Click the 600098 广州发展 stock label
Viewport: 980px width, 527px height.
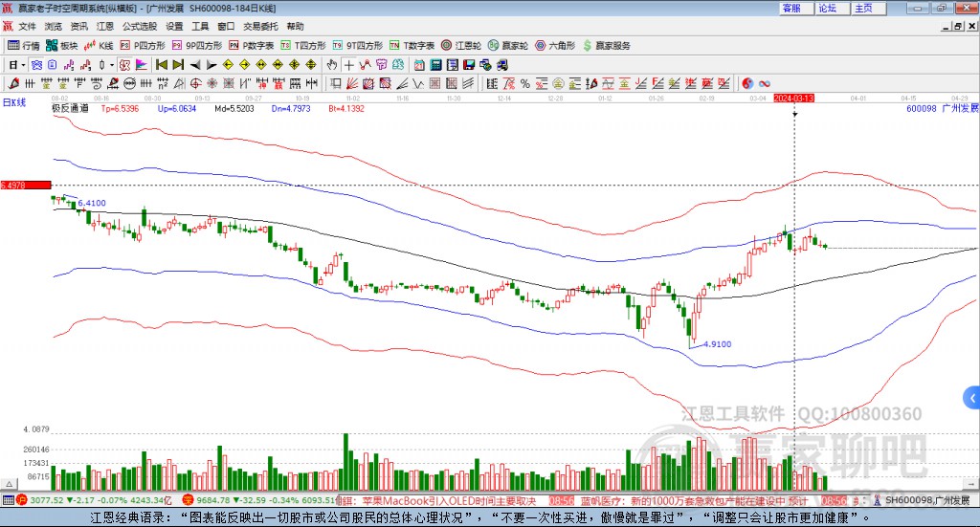coord(943,108)
